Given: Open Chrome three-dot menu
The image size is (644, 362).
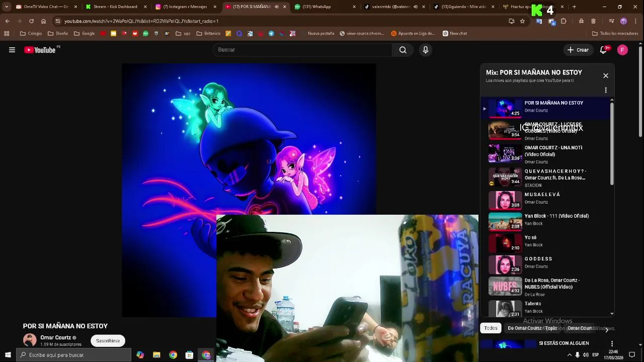Looking at the screenshot, I should pos(635,21).
